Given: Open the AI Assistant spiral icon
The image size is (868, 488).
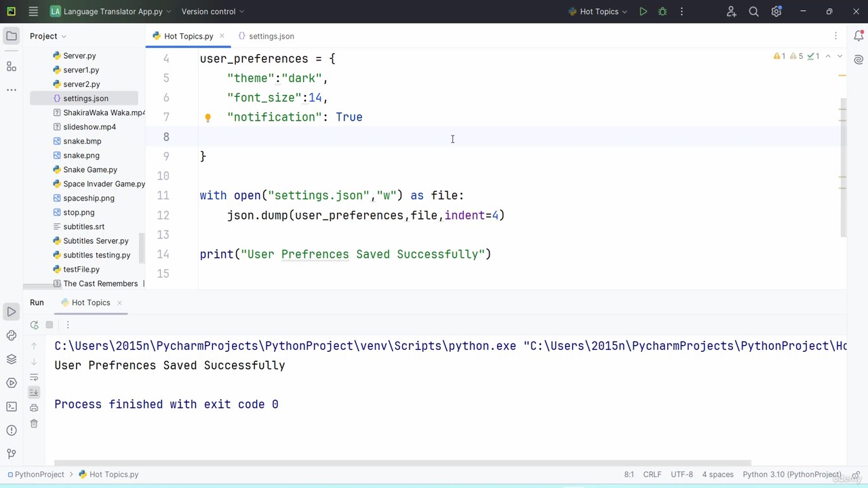Looking at the screenshot, I should (859, 60).
